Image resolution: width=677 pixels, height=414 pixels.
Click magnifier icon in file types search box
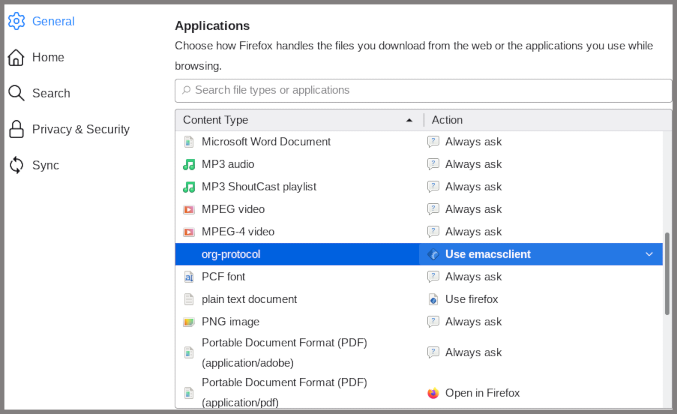point(186,90)
